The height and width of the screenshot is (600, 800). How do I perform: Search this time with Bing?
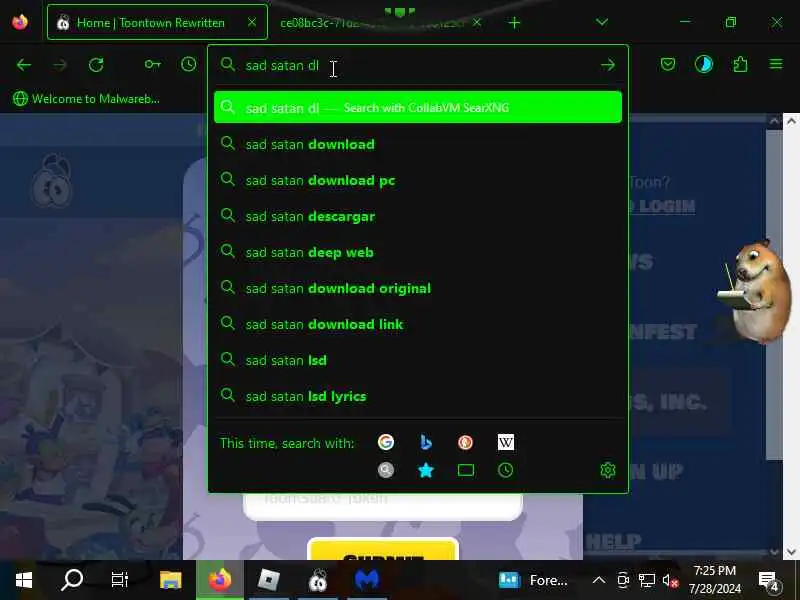coord(426,442)
